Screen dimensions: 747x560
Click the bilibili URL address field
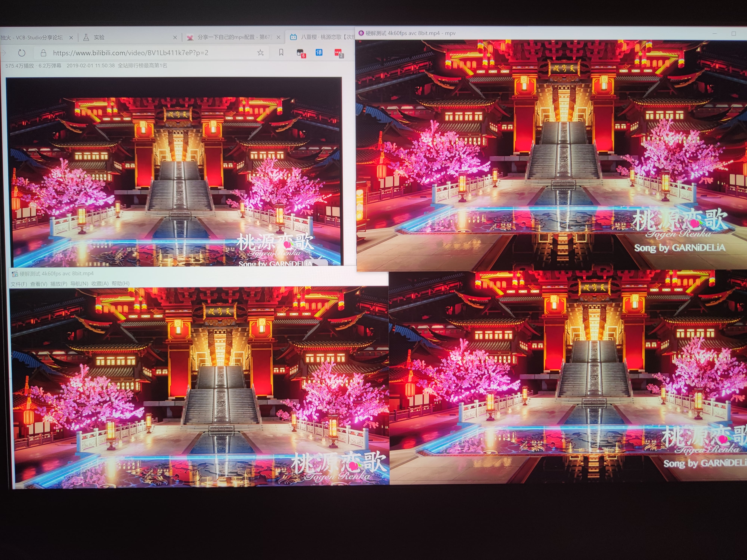pos(151,53)
